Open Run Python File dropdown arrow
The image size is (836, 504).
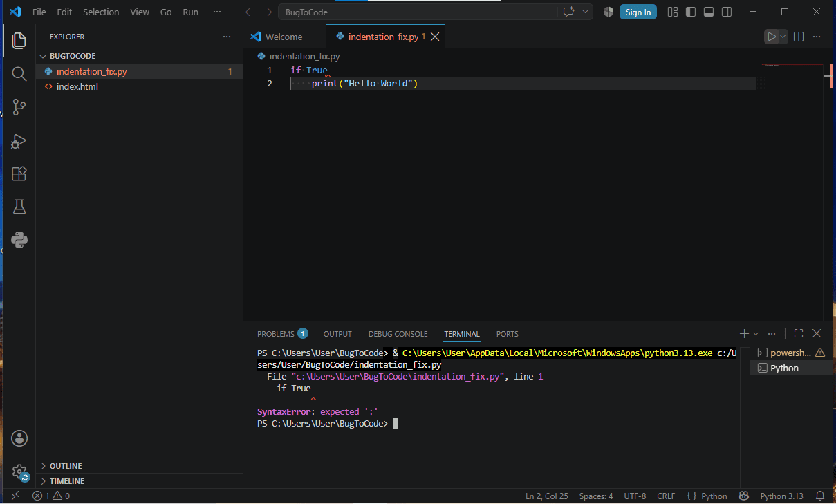coord(783,37)
